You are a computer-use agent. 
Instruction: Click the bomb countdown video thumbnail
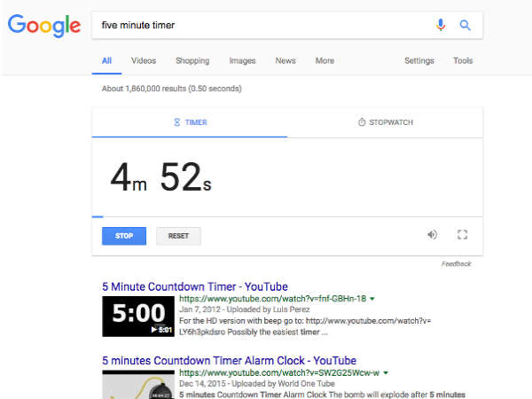pos(138,385)
